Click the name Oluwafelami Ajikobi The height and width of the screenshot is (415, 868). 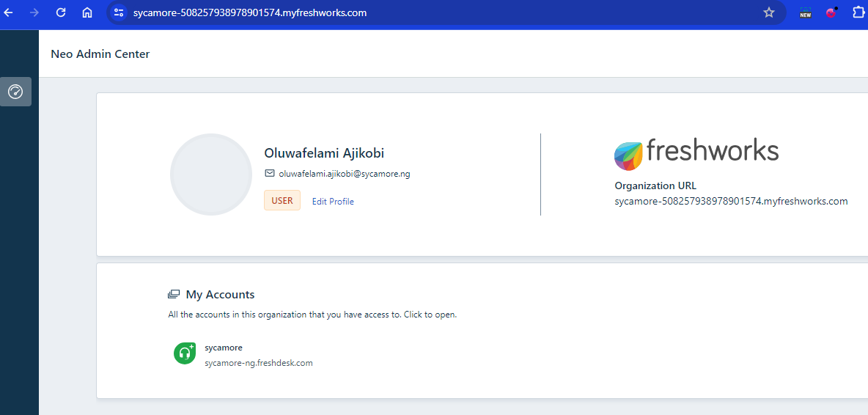[x=324, y=153]
